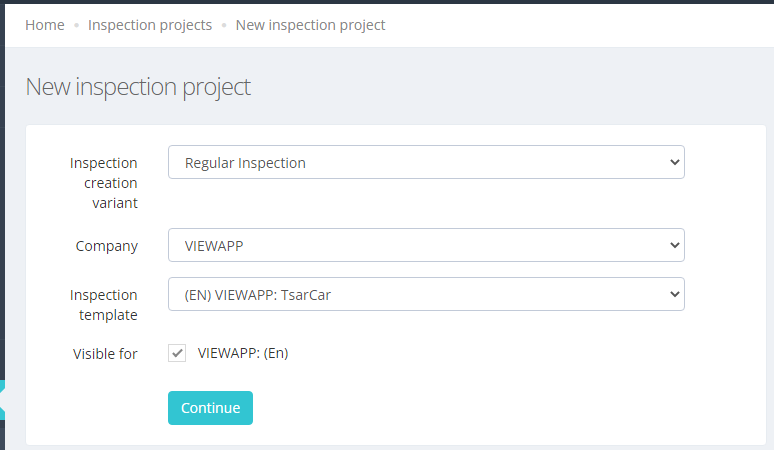Image resolution: width=774 pixels, height=450 pixels.
Task: Open the Regular Inspection variant dropdown
Action: (426, 162)
